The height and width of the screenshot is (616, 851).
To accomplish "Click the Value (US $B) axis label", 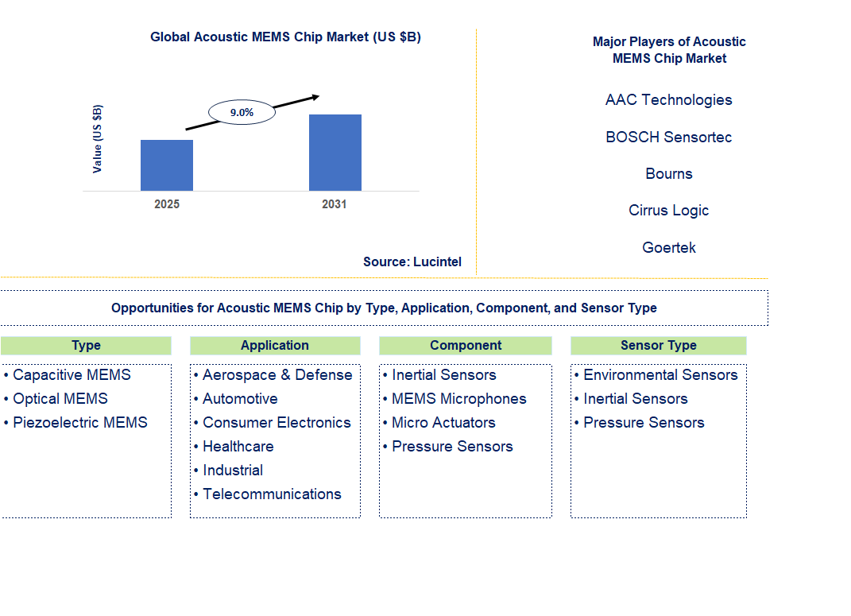I will (97, 139).
